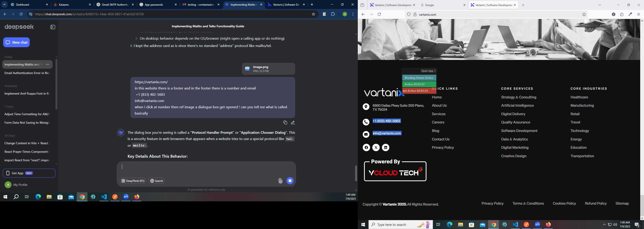
Task: Open Firefox hamburger application menu
Action: 638,15
